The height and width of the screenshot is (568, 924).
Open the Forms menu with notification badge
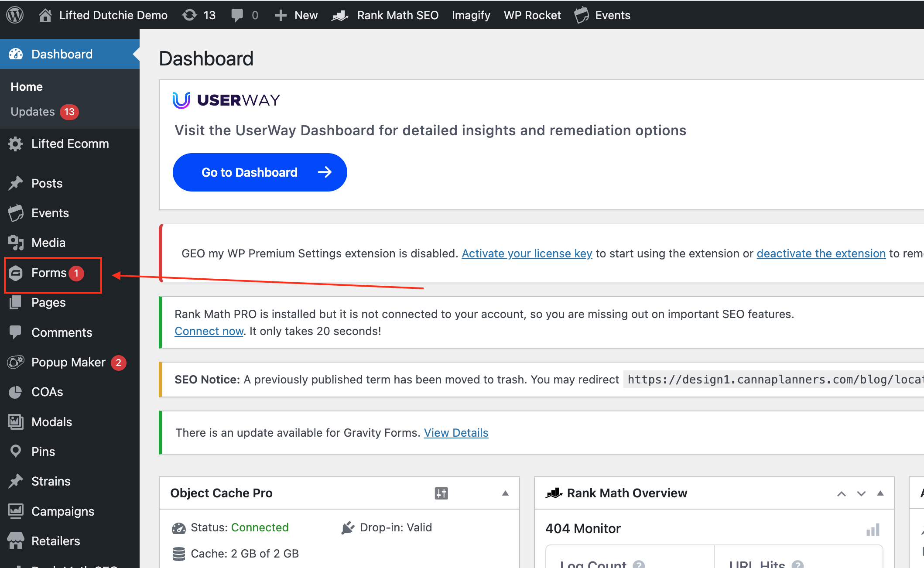(x=49, y=273)
